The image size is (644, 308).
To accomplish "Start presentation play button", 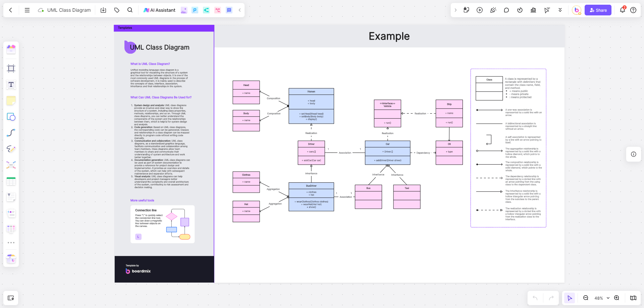I will 480,10.
